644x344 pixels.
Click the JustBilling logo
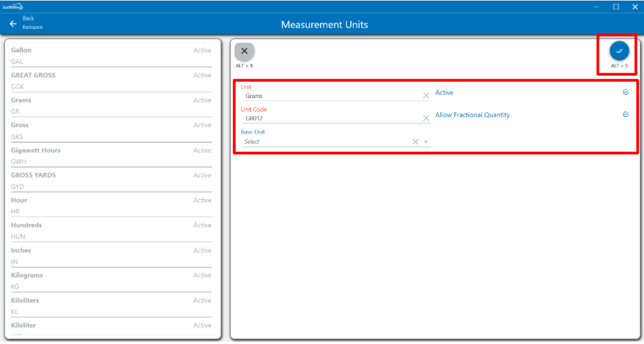click(x=12, y=7)
